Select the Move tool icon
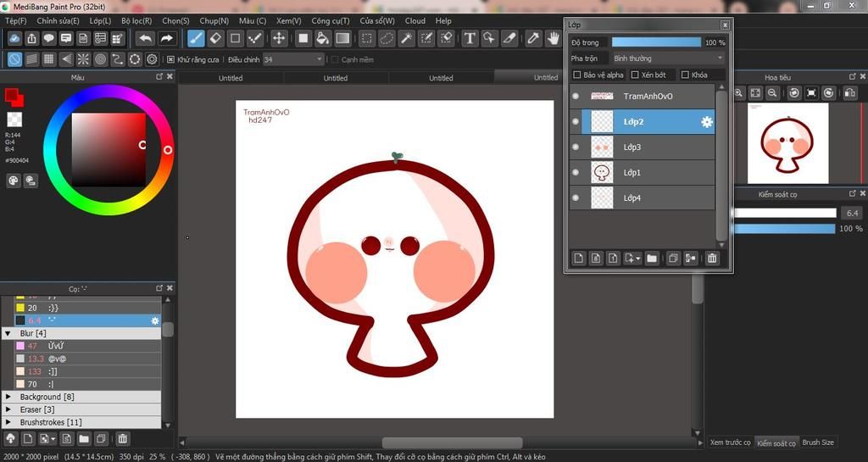Image resolution: width=868 pixels, height=462 pixels. [x=279, y=38]
